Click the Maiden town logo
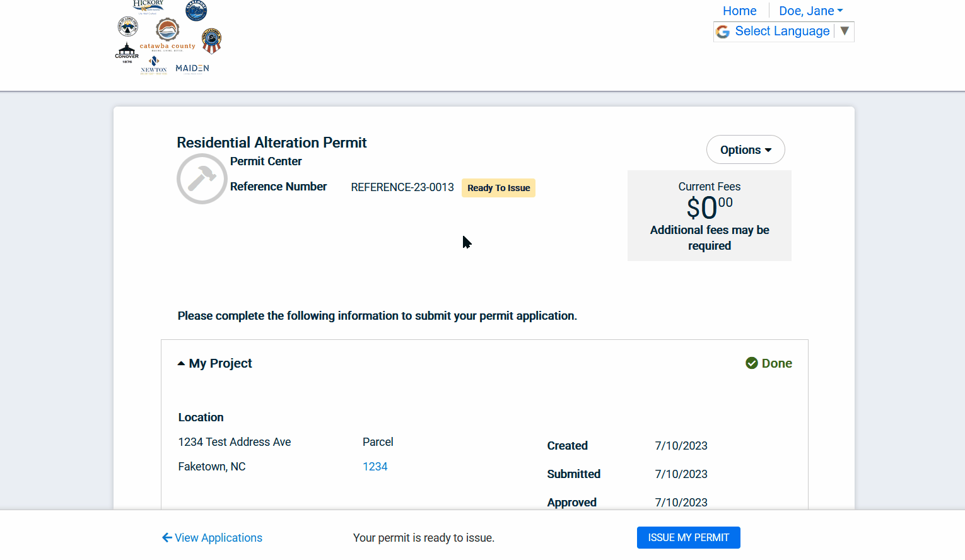 (192, 68)
